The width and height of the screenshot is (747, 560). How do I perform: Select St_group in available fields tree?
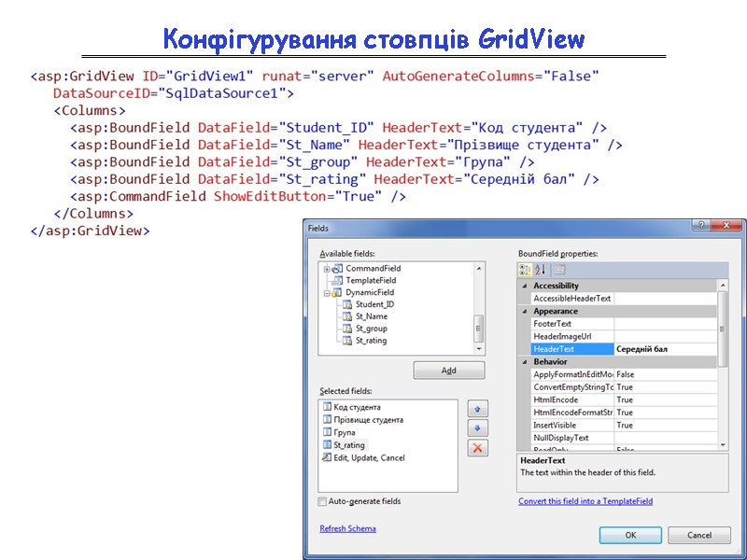pyautogui.click(x=371, y=329)
